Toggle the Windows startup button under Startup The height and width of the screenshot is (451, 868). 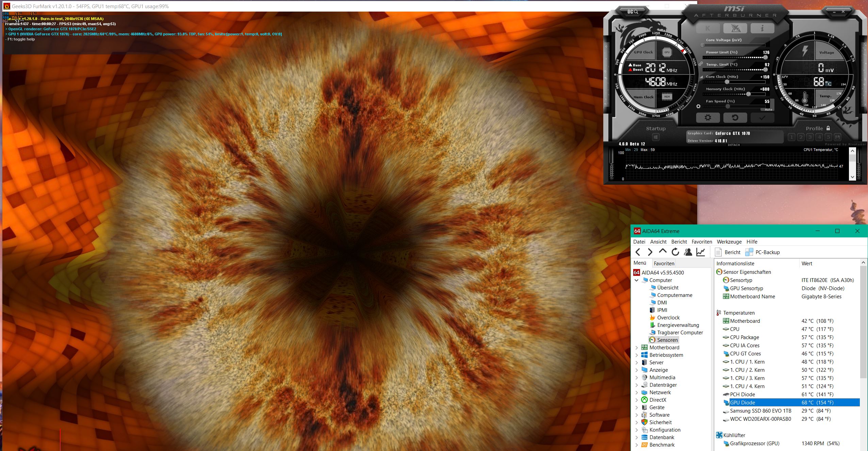point(656,137)
